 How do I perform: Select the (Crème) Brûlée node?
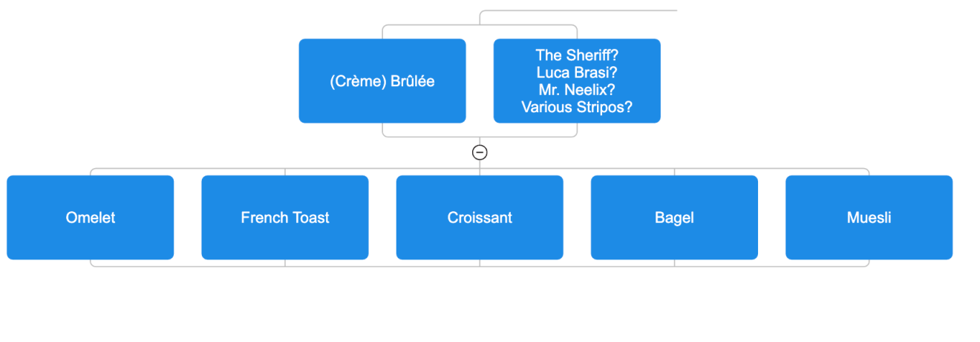(x=382, y=81)
